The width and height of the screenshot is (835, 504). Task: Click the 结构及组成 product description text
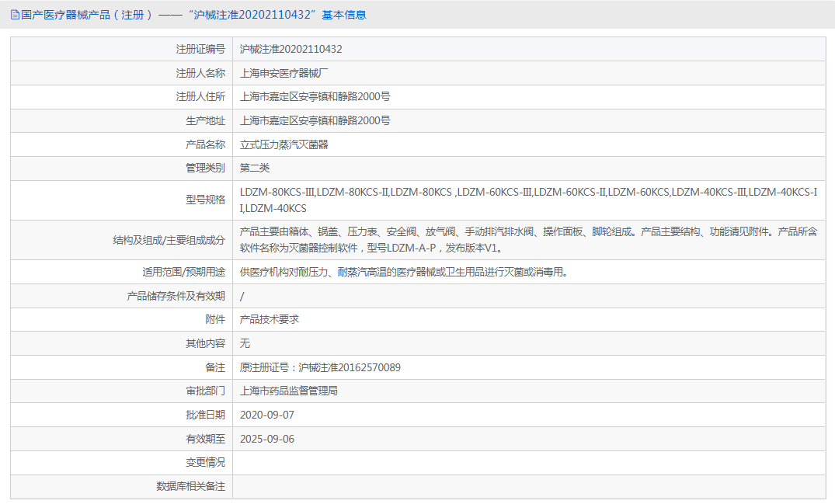(x=528, y=240)
